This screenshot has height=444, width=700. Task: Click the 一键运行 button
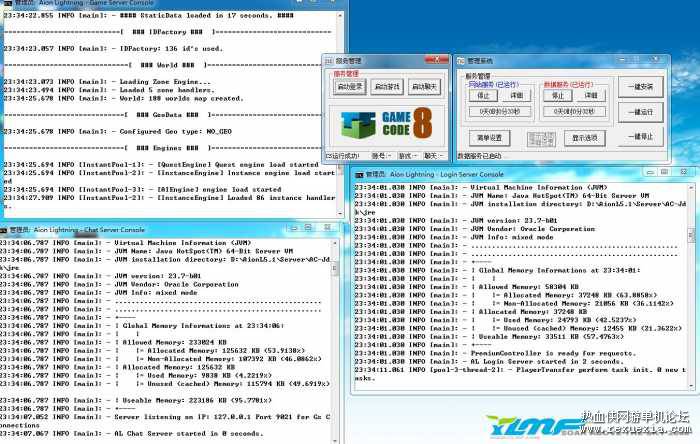641,112
